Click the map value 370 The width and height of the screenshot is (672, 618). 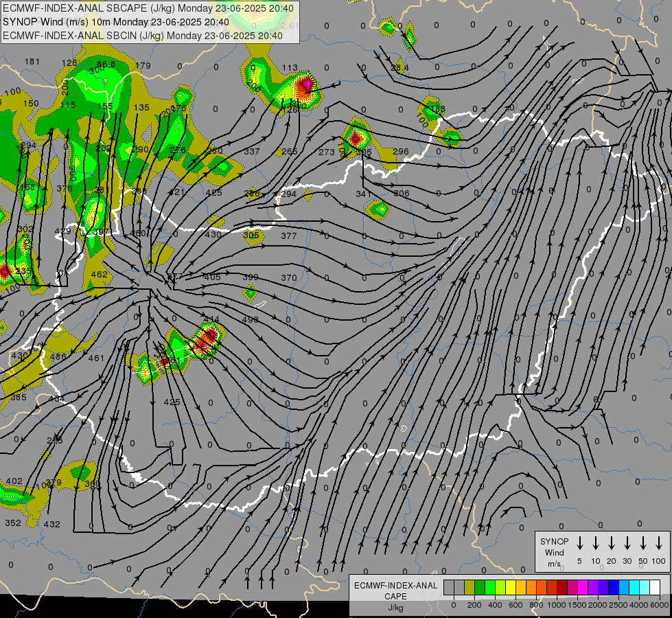(x=289, y=278)
